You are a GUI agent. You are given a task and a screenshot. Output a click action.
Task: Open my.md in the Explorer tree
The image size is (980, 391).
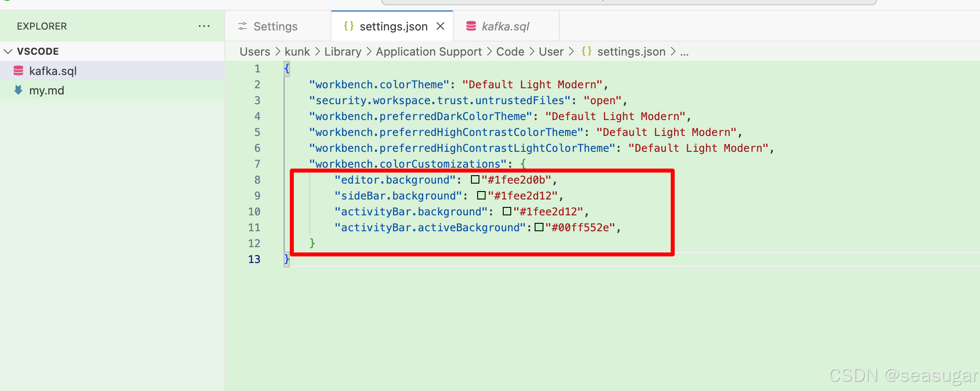coord(112,90)
